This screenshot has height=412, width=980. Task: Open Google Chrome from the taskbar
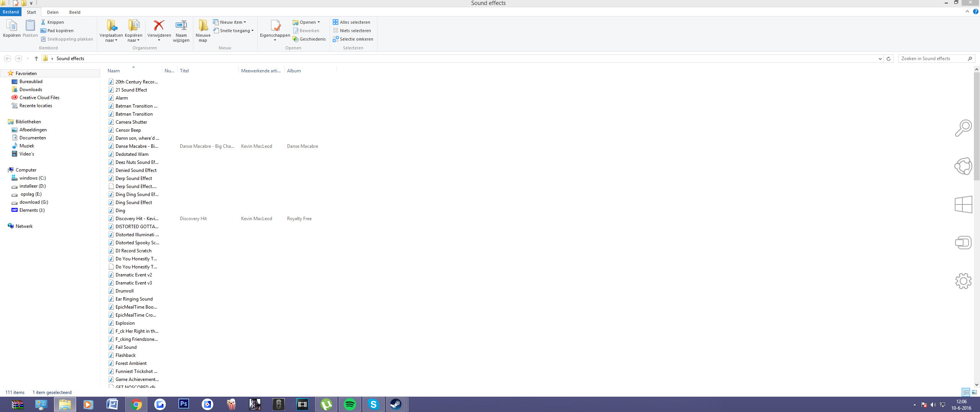coord(136,404)
